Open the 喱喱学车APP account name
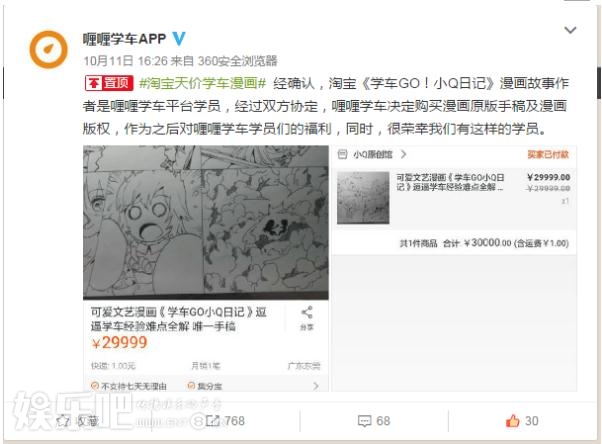 pyautogui.click(x=124, y=39)
